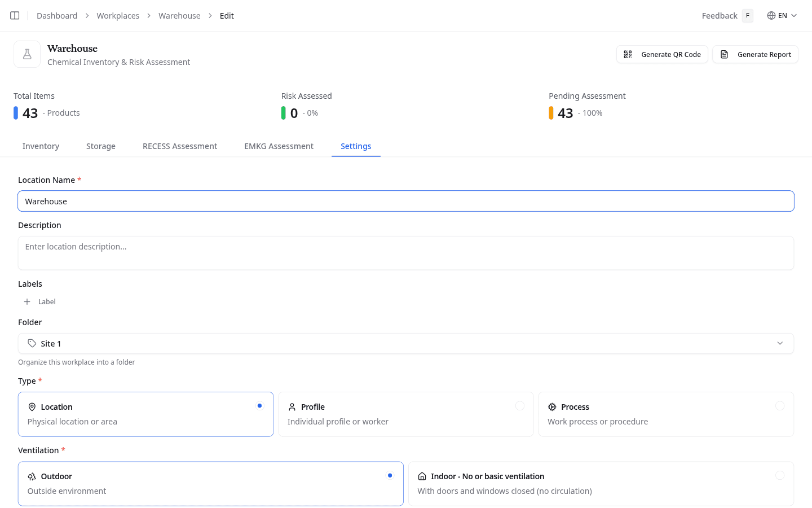Switch to the Inventory tab
The height and width of the screenshot is (508, 812).
click(x=41, y=146)
